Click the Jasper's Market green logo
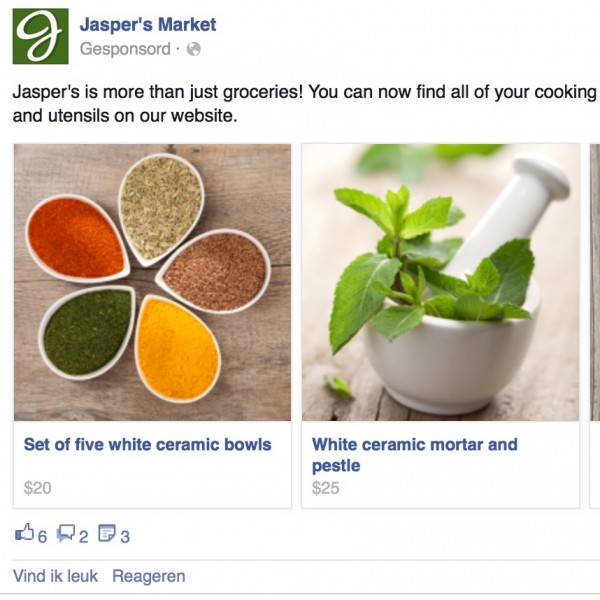This screenshot has width=600, height=600. point(41,36)
